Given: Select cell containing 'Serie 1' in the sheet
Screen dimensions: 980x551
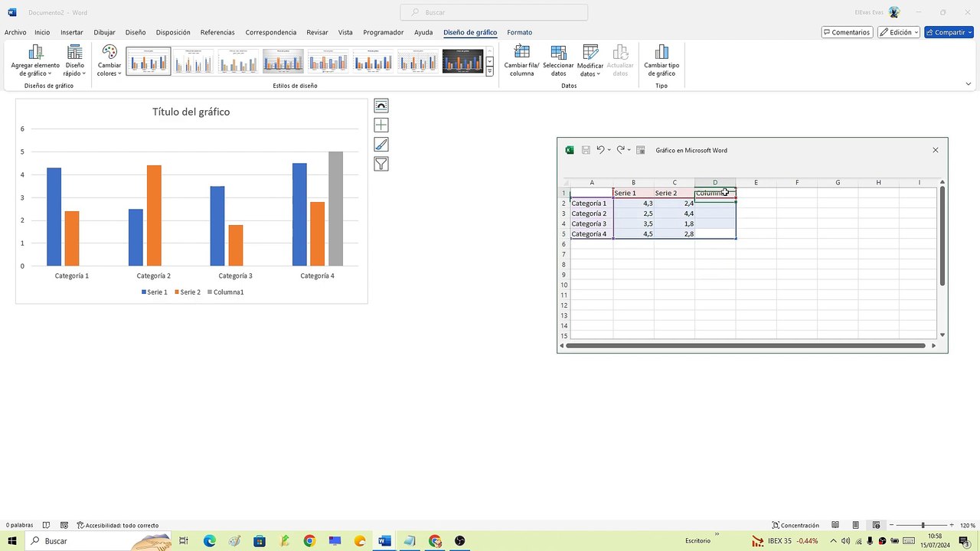Looking at the screenshot, I should [633, 193].
